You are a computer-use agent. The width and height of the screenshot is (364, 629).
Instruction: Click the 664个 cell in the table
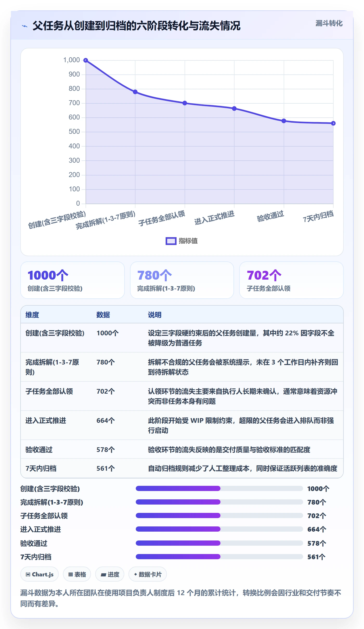106,420
